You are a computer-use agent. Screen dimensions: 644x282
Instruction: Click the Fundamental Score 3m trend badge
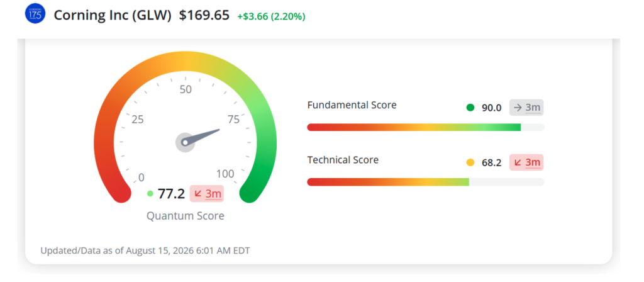click(x=526, y=108)
